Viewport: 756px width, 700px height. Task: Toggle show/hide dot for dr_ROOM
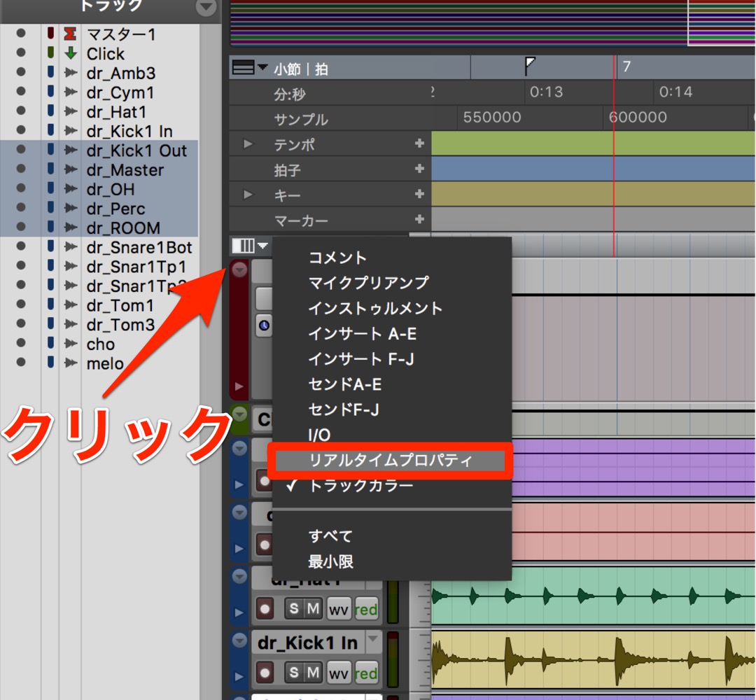point(21,226)
